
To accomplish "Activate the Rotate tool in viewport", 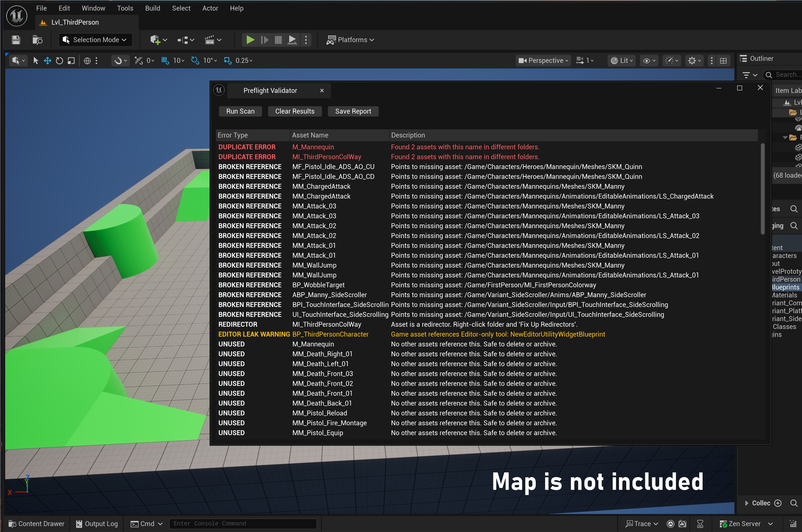I will coord(60,60).
